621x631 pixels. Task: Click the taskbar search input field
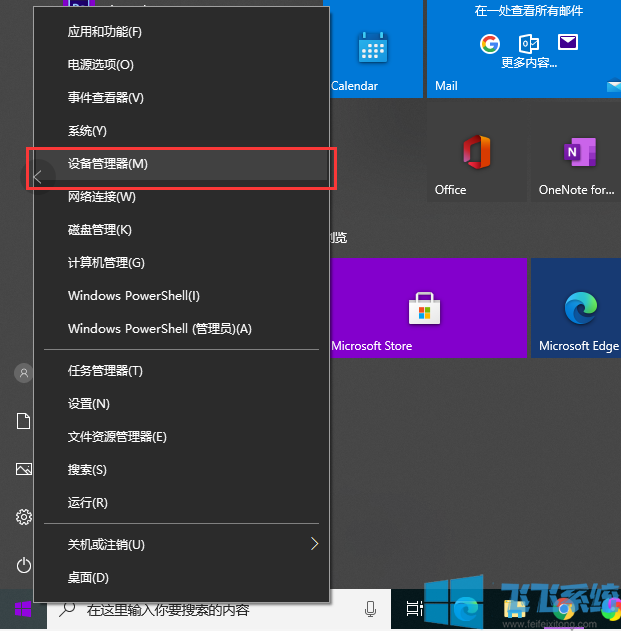click(x=210, y=609)
